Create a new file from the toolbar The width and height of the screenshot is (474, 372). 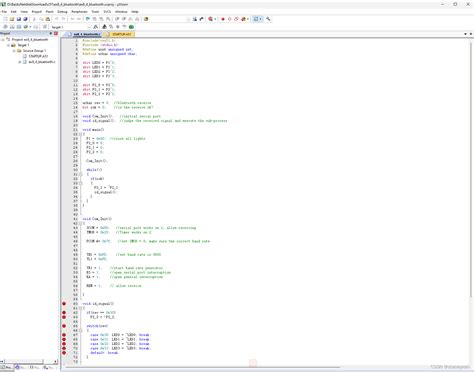click(5, 19)
